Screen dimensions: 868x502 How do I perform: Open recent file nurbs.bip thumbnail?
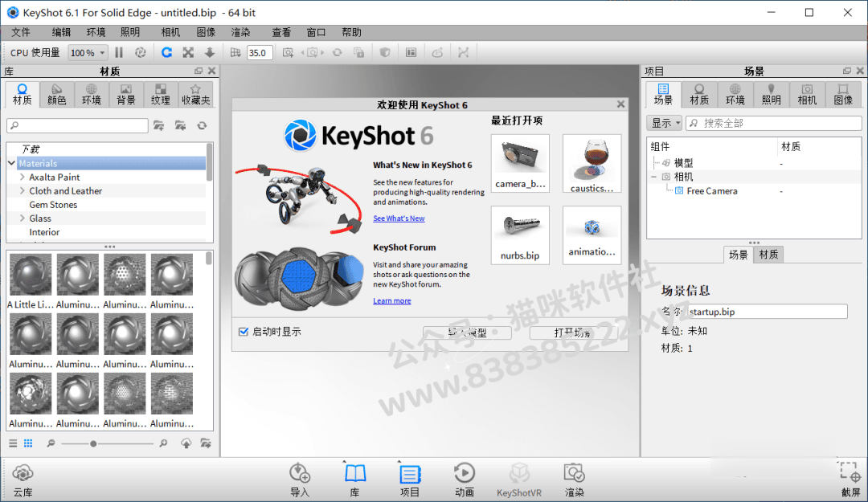click(520, 235)
